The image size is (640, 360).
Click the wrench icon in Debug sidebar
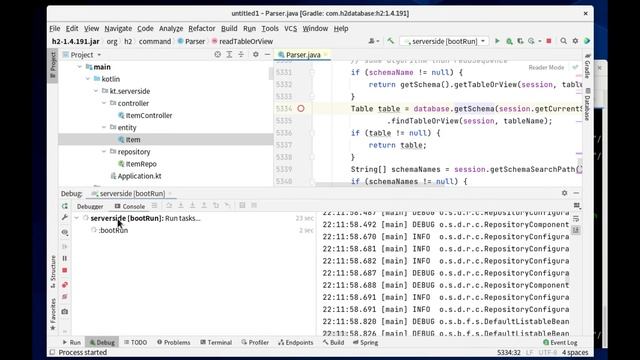click(64, 218)
